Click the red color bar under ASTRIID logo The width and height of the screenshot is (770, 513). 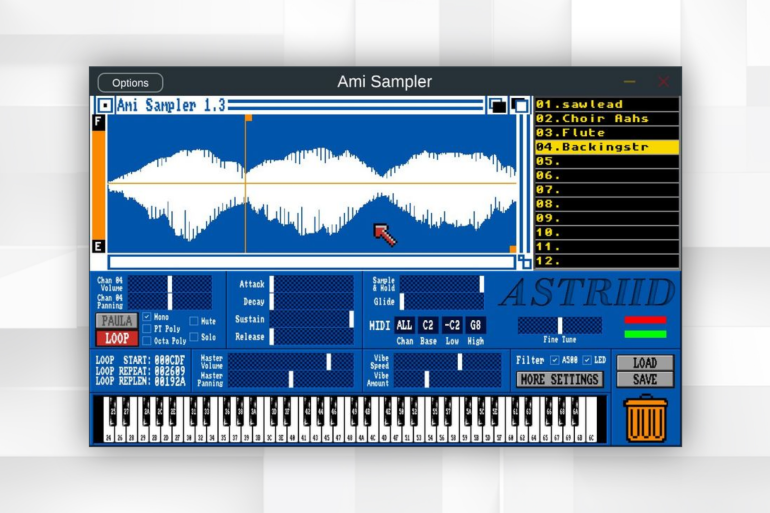point(645,320)
